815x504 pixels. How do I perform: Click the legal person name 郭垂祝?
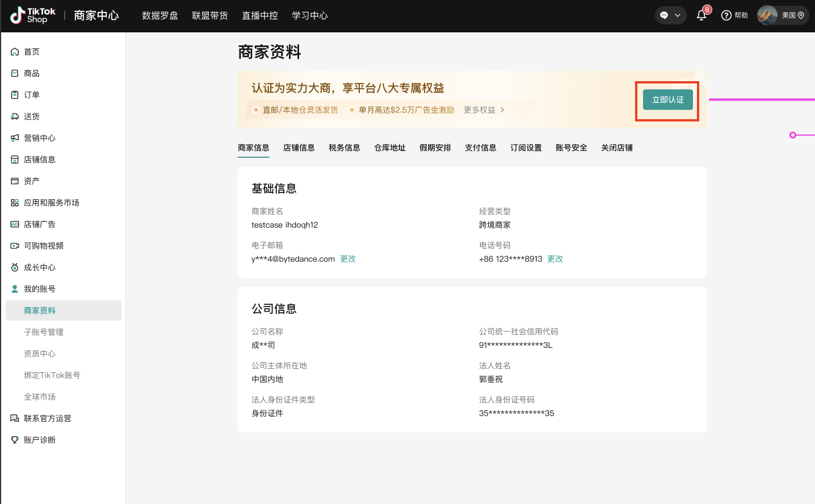coord(491,379)
